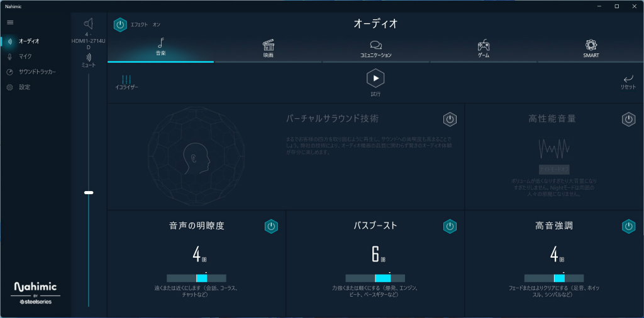This screenshot has width=644, height=318.
Task: Click the ミュート mute sound icon
Action: tap(89, 57)
